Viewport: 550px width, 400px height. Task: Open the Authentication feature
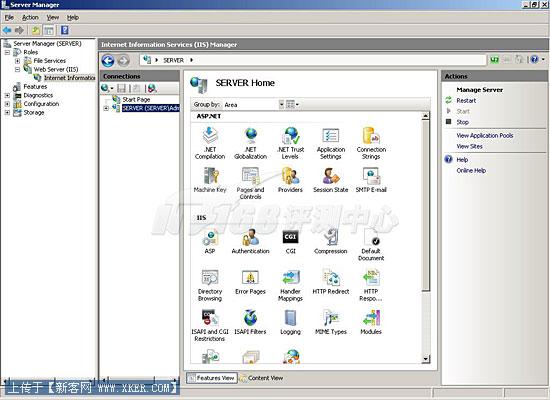(250, 241)
